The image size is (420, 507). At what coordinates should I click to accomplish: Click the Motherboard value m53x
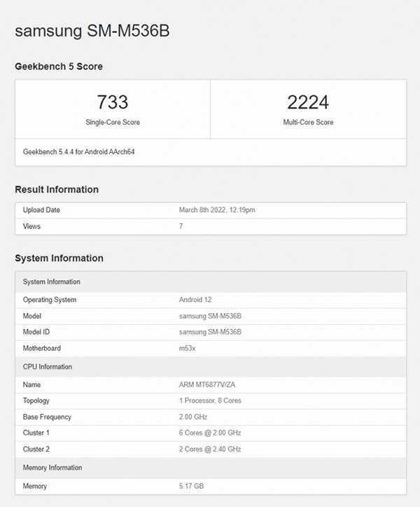pos(188,349)
